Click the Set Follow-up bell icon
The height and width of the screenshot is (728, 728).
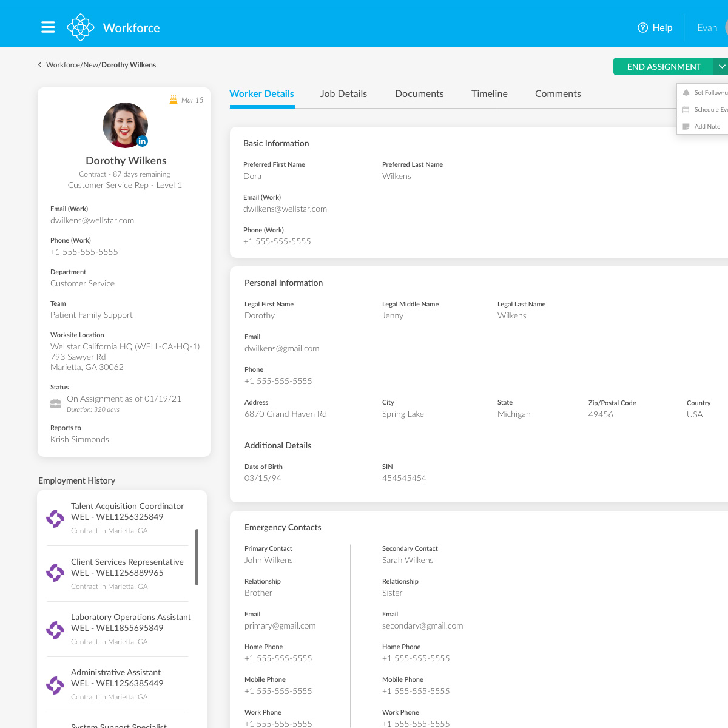pos(686,93)
